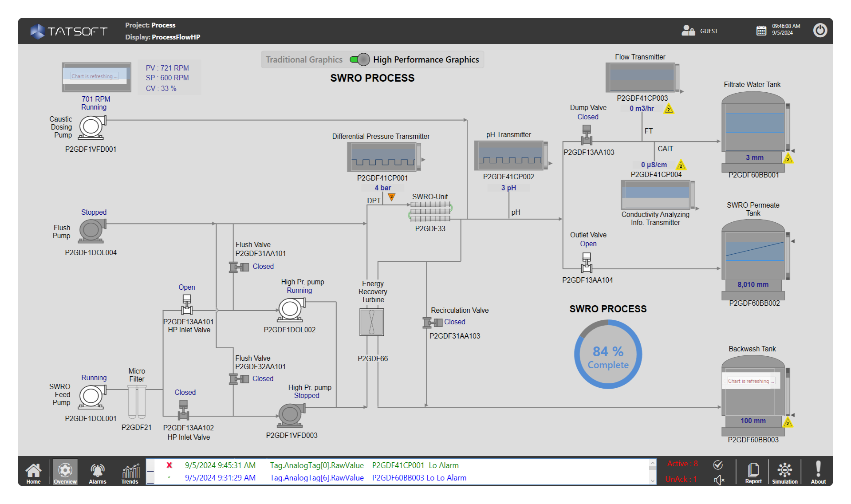This screenshot has height=504, width=851.
Task: Toggle the Outlet Valve P2GDF13AA104
Action: (587, 263)
